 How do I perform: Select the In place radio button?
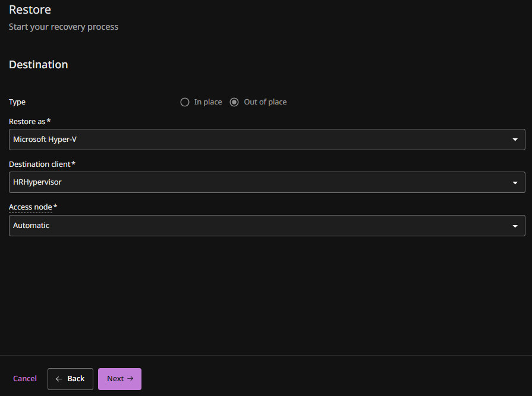[185, 102]
